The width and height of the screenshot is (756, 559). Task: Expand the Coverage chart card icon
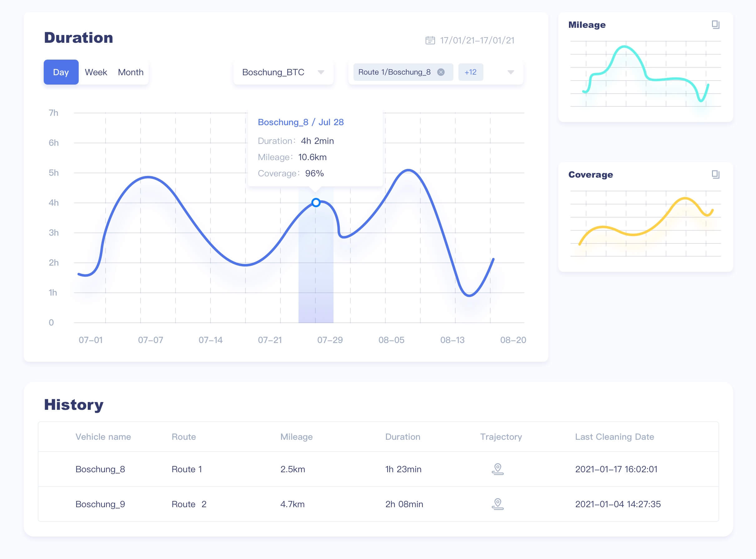pyautogui.click(x=715, y=174)
